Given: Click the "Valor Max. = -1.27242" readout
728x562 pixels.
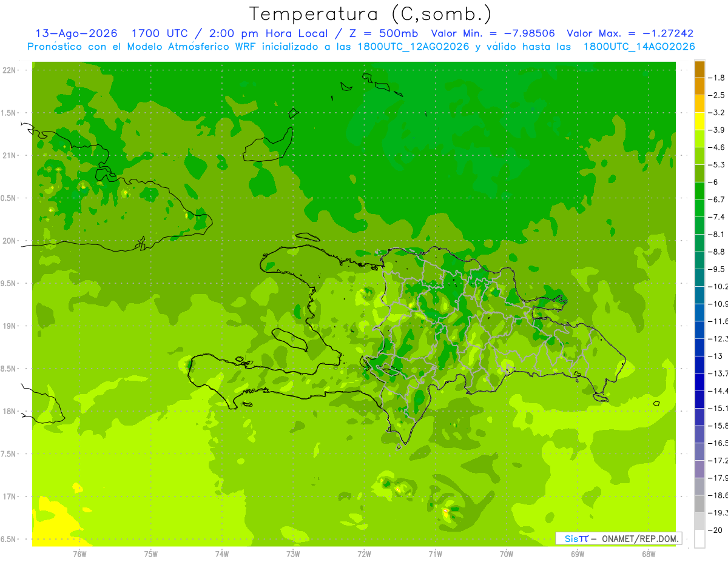Looking at the screenshot, I should click(x=630, y=33).
